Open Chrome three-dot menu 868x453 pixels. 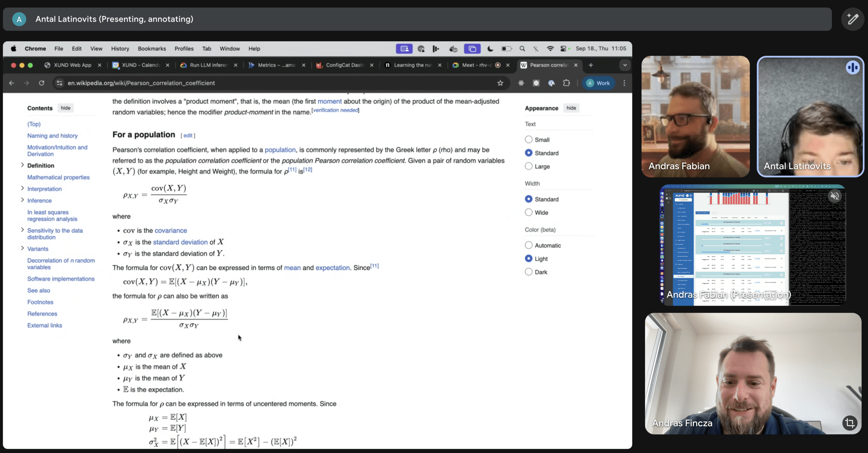click(624, 83)
